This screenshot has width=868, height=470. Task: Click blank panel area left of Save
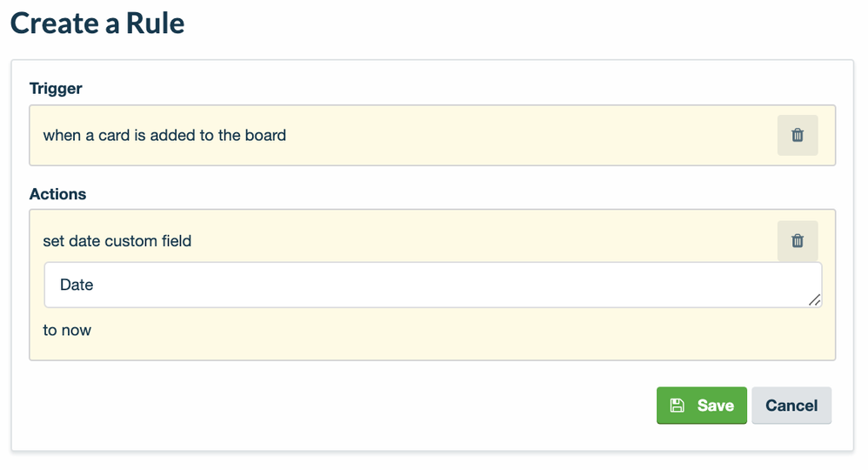tap(348, 406)
